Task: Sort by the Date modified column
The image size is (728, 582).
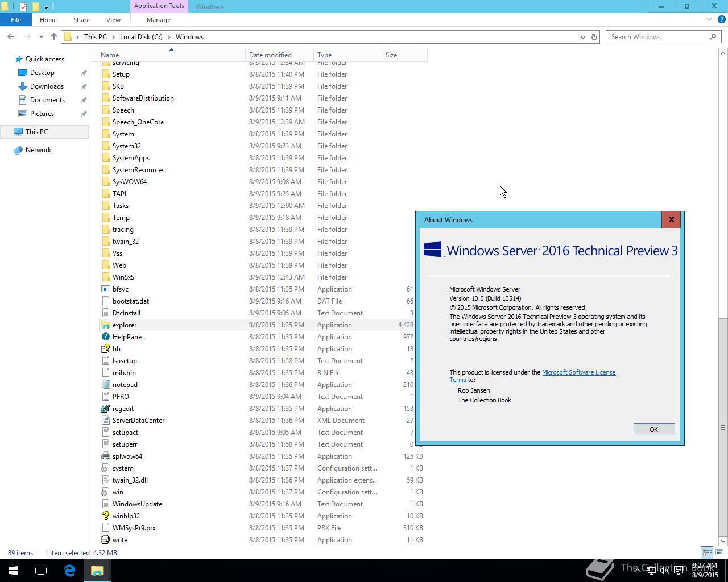Action: pos(279,55)
